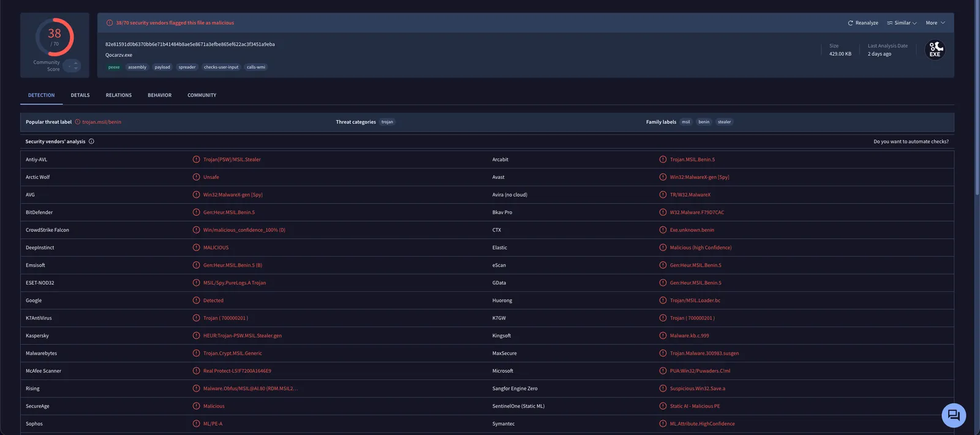The image size is (980, 435).
Task: Click warning icon in Bkav Pro row
Action: 663,213
